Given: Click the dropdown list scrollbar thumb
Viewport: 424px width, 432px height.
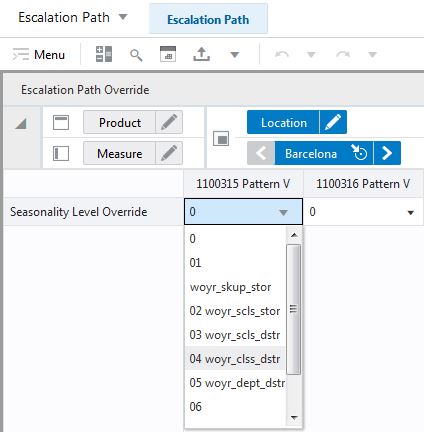Looking at the screenshot, I should tap(293, 309).
